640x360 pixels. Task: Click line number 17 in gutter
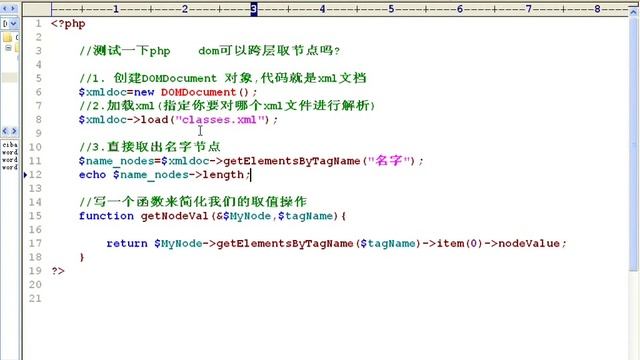coord(36,243)
